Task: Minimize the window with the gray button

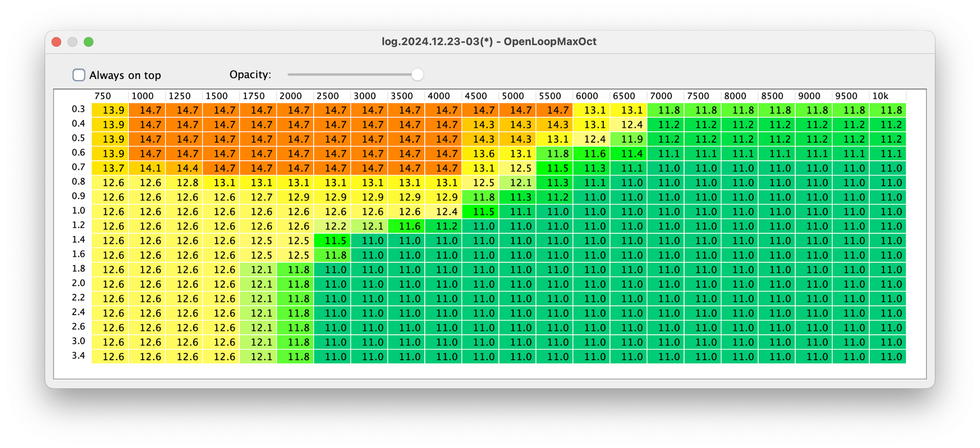Action: [x=73, y=42]
